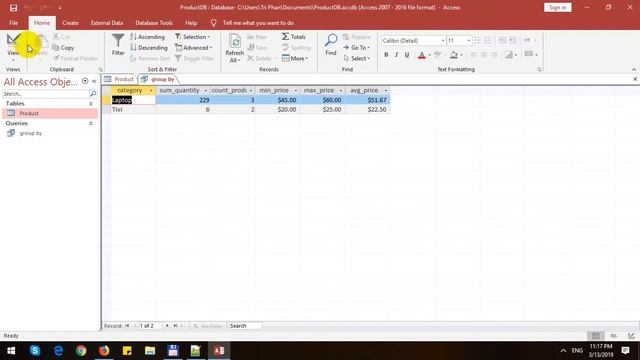This screenshot has height=360, width=640.
Task: Open sum_quantity column dropdown arrow
Action: (x=205, y=90)
